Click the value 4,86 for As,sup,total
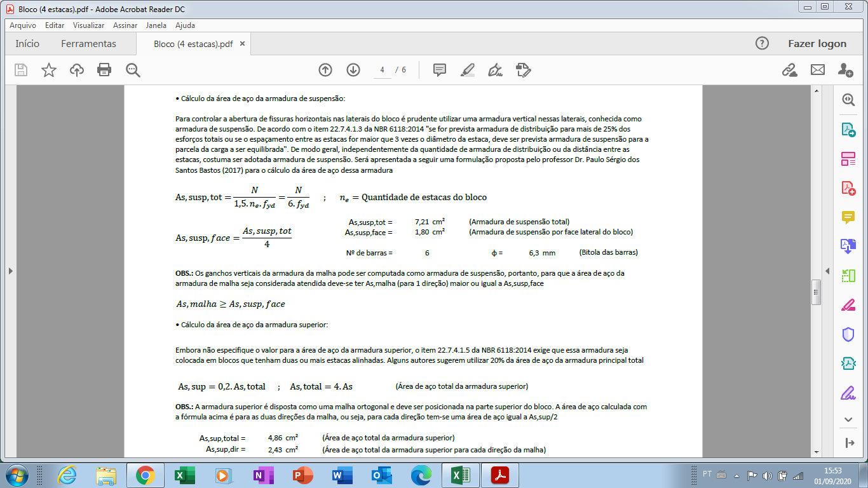 point(276,438)
